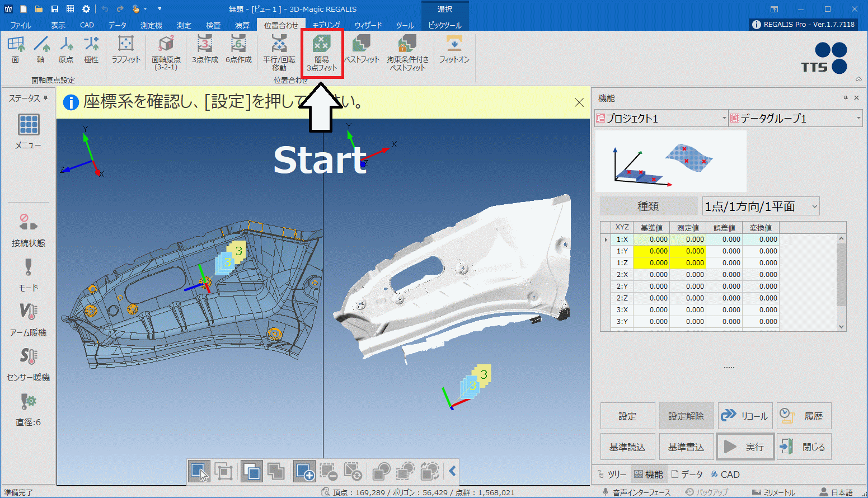This screenshot has height=498, width=868.
Task: Toggle invert-selection mode in bottom toolbar
Action: pos(353,472)
